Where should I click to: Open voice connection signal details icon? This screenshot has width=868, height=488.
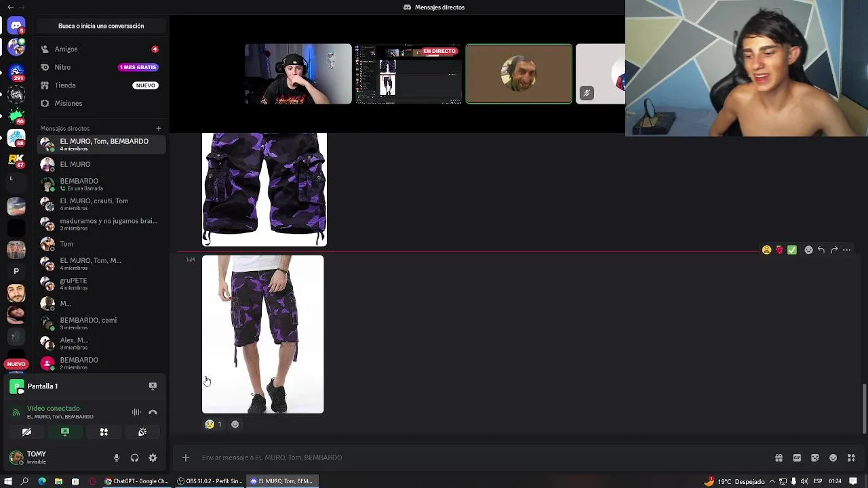[16, 412]
